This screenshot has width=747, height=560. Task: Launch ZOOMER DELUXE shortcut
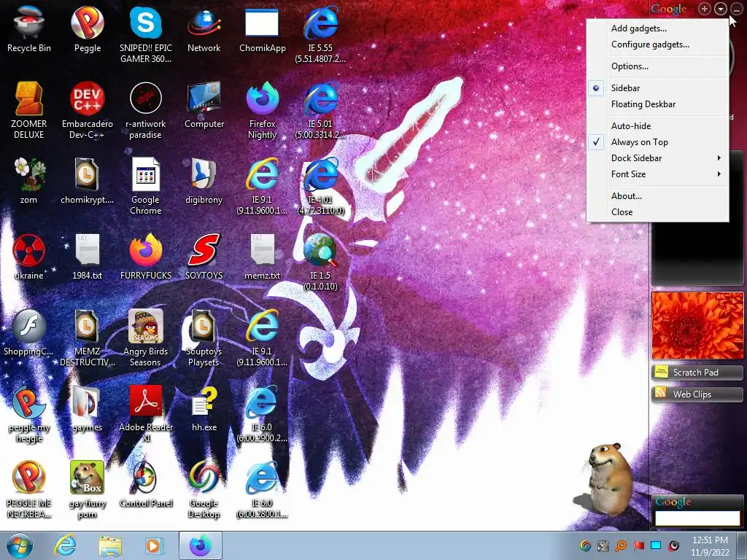coord(28,109)
